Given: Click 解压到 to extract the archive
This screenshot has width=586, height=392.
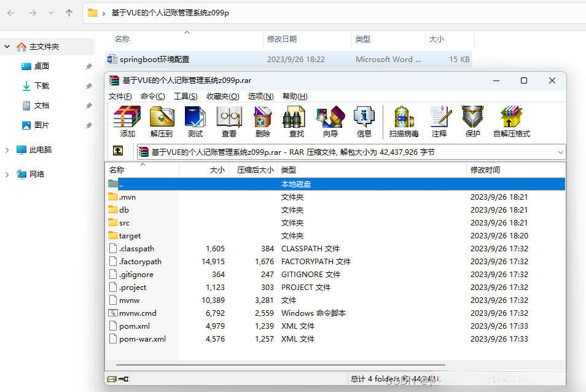Looking at the screenshot, I should click(x=162, y=121).
